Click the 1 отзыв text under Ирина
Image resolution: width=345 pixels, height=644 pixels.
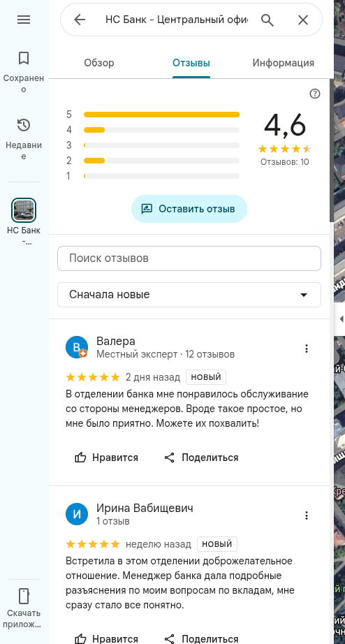click(x=113, y=521)
